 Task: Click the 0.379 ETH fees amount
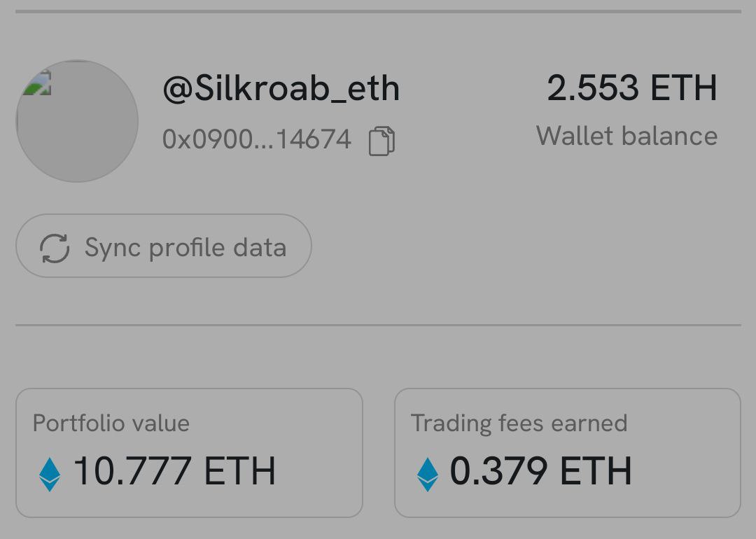pyautogui.click(x=540, y=471)
